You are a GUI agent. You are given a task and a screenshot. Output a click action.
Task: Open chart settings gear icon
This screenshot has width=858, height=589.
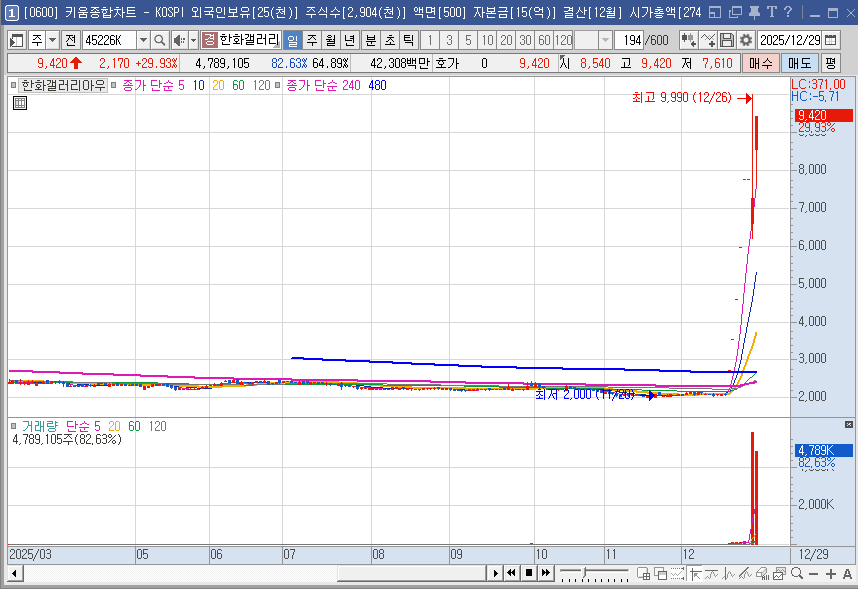tap(745, 40)
